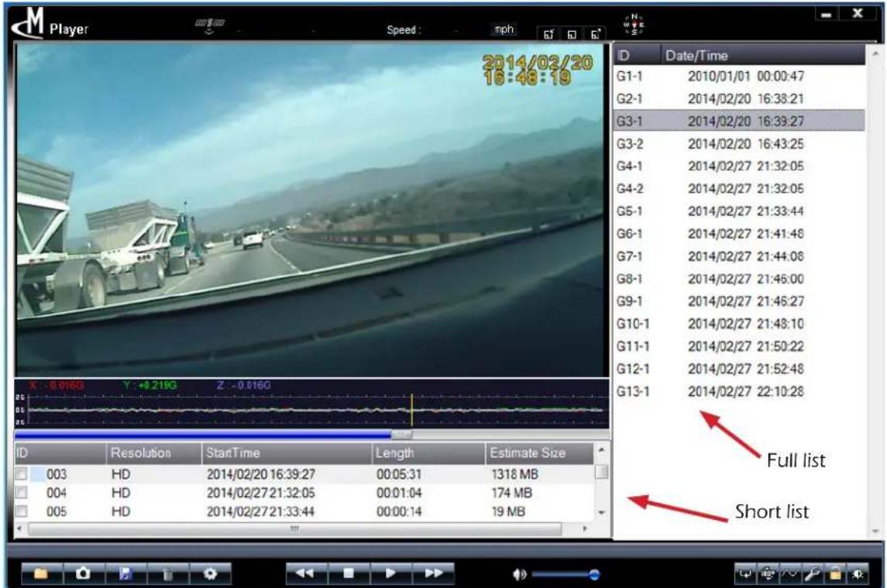Click the Estimate Size column header

539,452
